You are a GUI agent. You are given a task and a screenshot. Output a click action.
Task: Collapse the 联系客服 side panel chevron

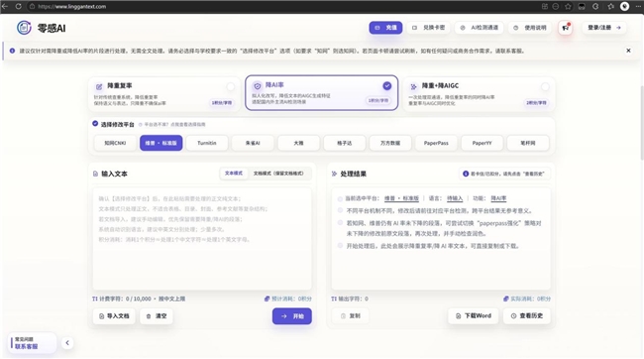(67, 342)
